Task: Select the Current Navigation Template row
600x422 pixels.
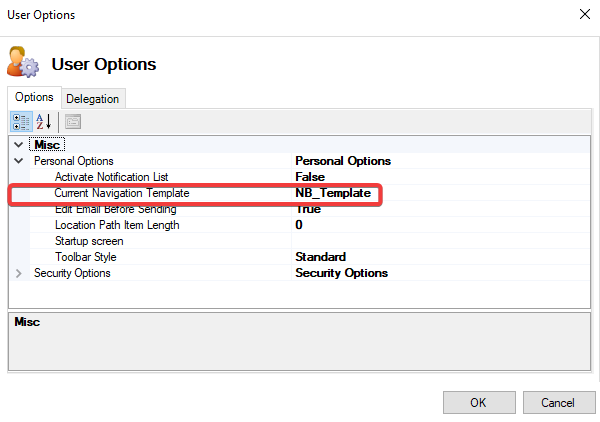Action: click(121, 193)
